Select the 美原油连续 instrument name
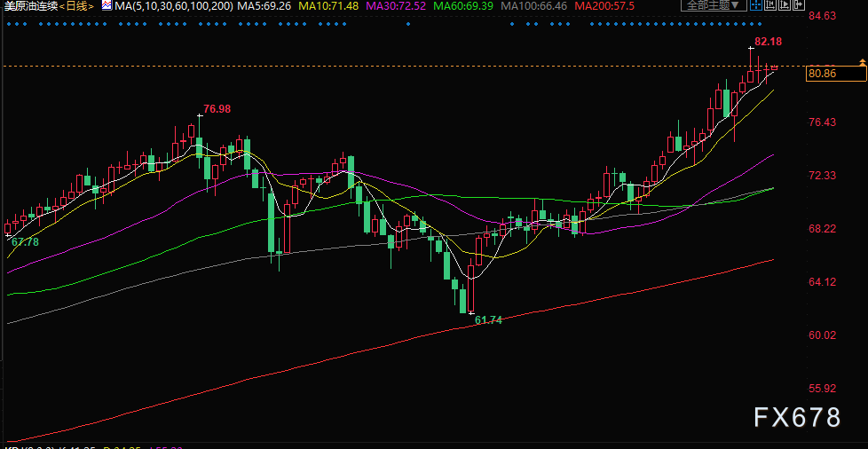 coord(29,6)
